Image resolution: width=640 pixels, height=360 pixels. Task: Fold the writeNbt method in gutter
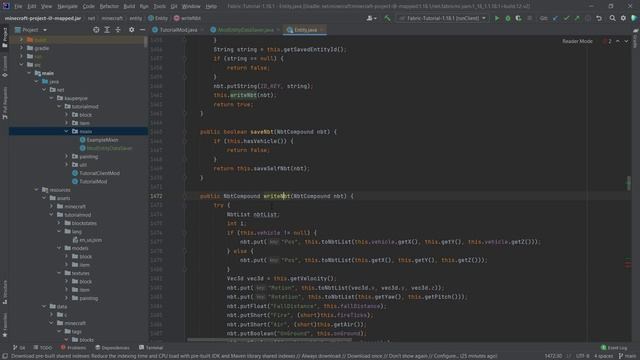pos(185,196)
